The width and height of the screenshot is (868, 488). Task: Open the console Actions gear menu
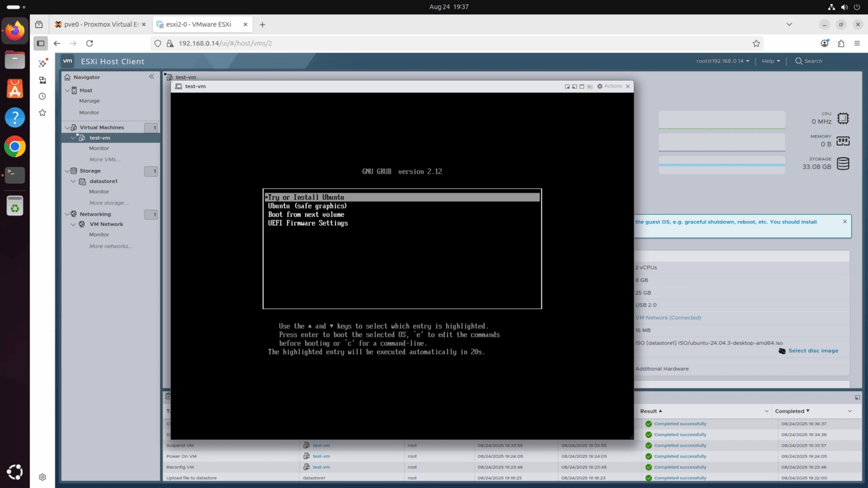click(609, 86)
